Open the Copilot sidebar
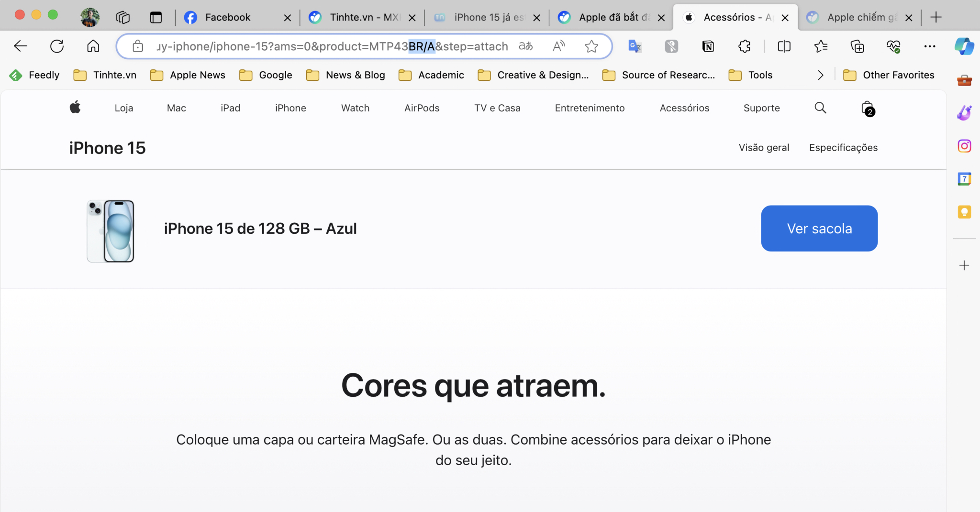980x512 pixels. (x=964, y=46)
